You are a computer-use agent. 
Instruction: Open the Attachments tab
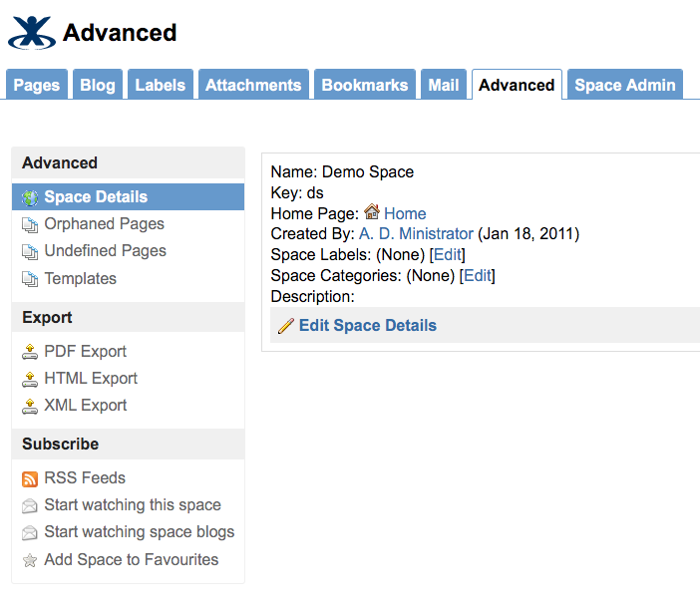(x=253, y=85)
